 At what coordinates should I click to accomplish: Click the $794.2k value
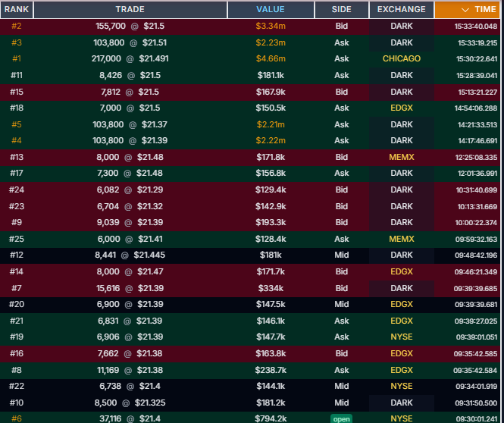(x=271, y=418)
